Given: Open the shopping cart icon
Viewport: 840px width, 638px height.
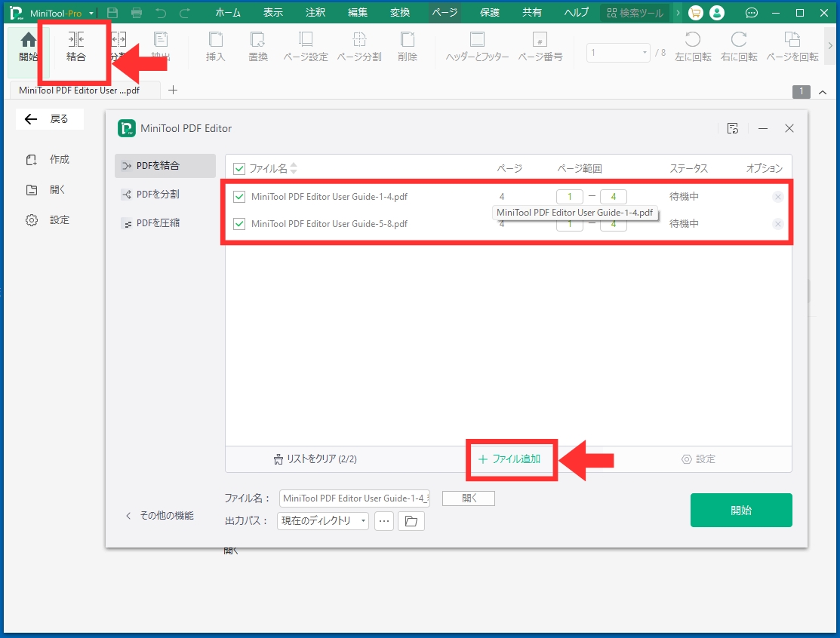Looking at the screenshot, I should pos(695,13).
